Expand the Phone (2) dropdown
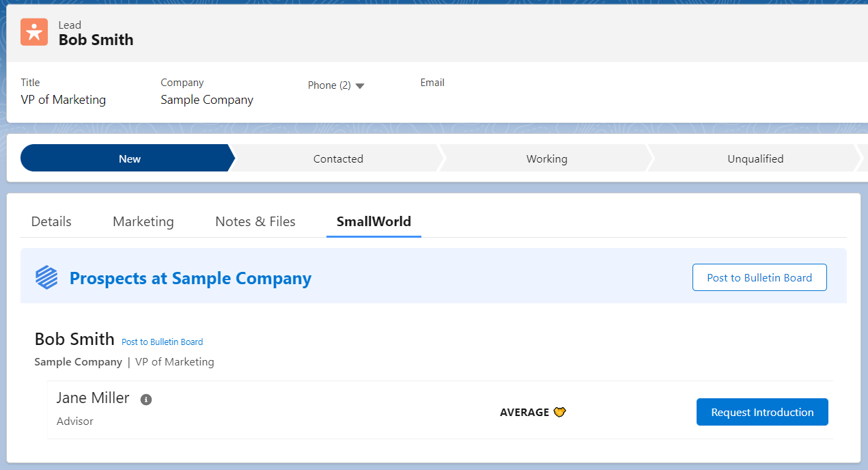This screenshot has height=470, width=868. pyautogui.click(x=335, y=85)
